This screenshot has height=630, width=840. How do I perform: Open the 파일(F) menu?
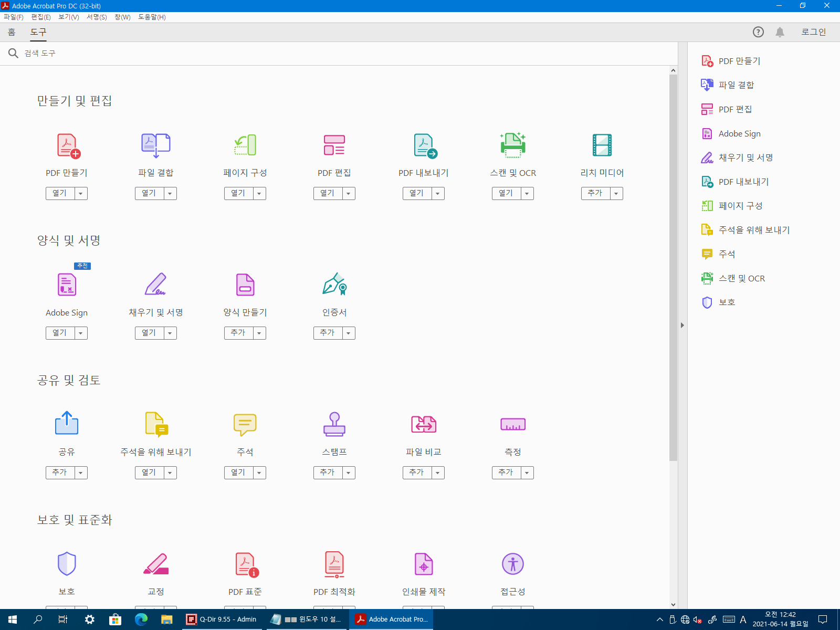tap(14, 17)
